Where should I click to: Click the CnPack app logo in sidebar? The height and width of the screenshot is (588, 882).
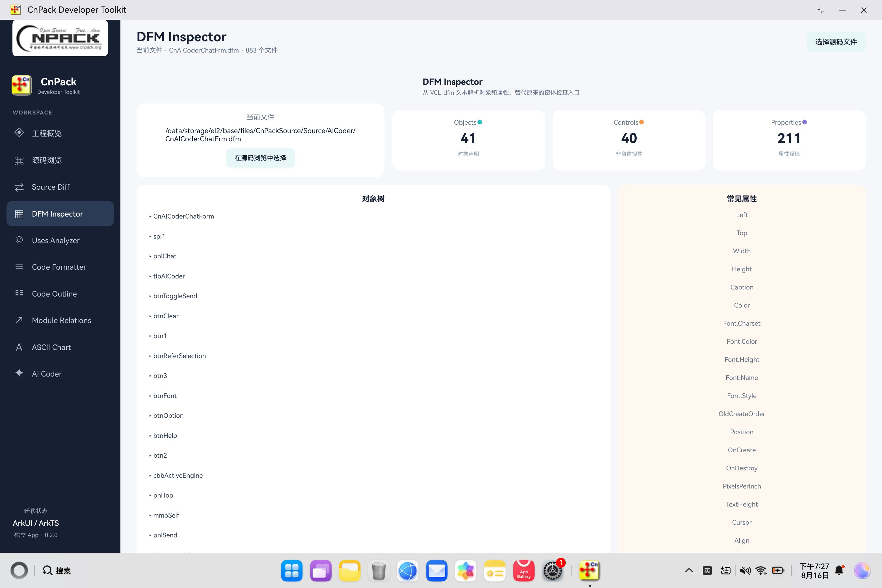pos(22,85)
